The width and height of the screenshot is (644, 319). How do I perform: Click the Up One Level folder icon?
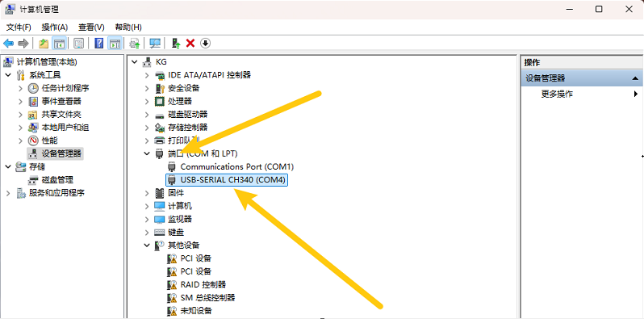coord(44,43)
